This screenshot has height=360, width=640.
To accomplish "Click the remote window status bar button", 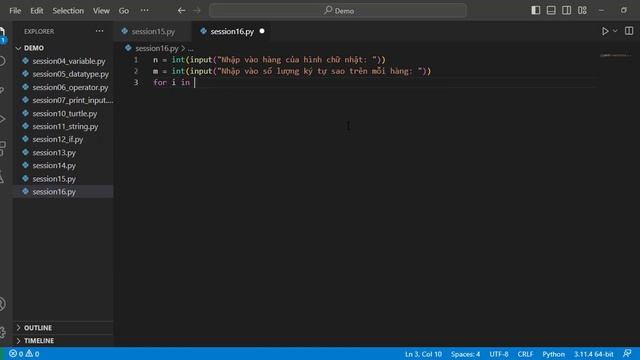I will [2, 354].
